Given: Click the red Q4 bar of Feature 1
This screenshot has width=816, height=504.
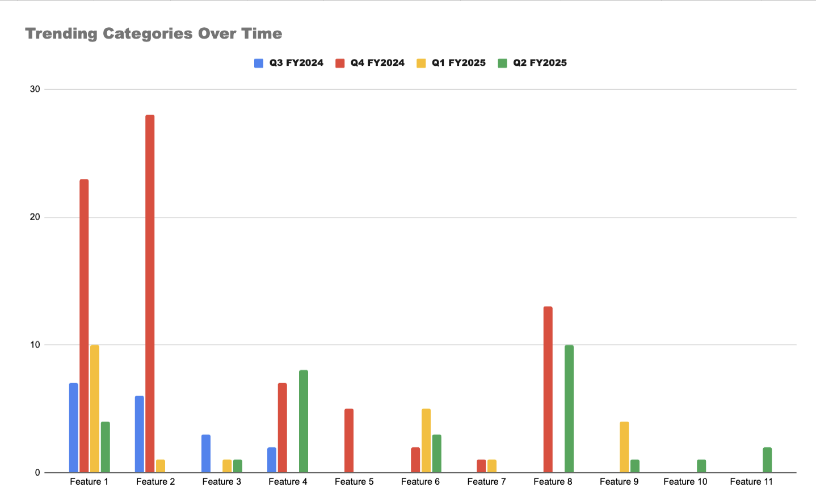Looking at the screenshot, I should 84,326.
